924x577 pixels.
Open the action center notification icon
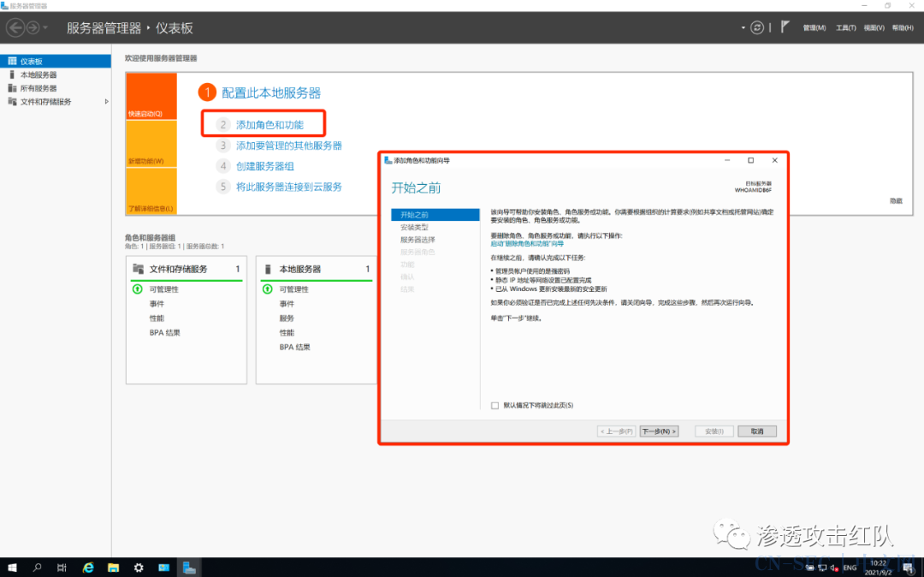(908, 568)
